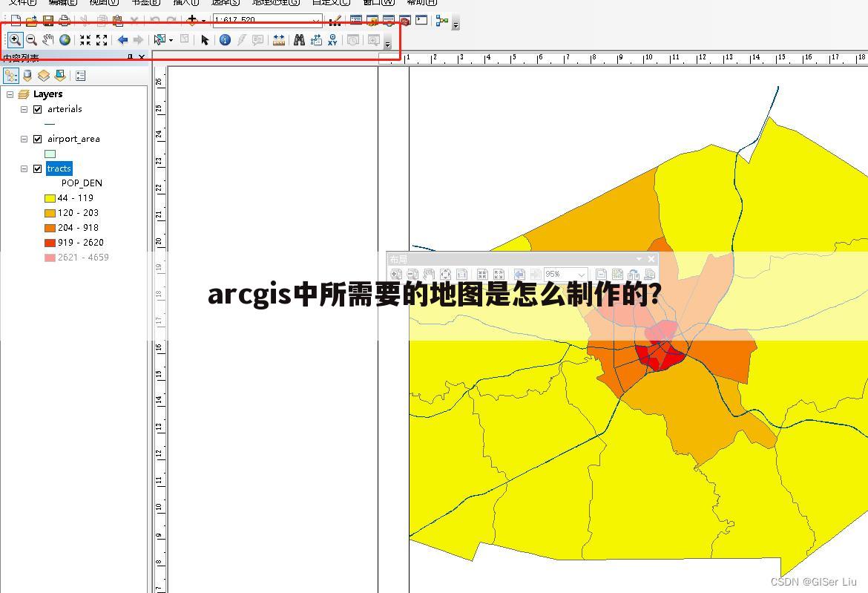Open the 自定义(C) menu

(331, 2)
